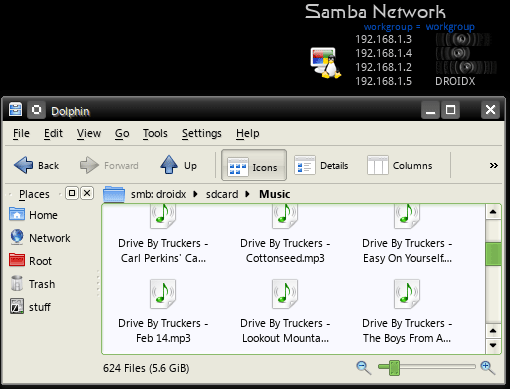Expand arrow after smb: droidx breadcrumb
This screenshot has width=510, height=389.
click(195, 194)
